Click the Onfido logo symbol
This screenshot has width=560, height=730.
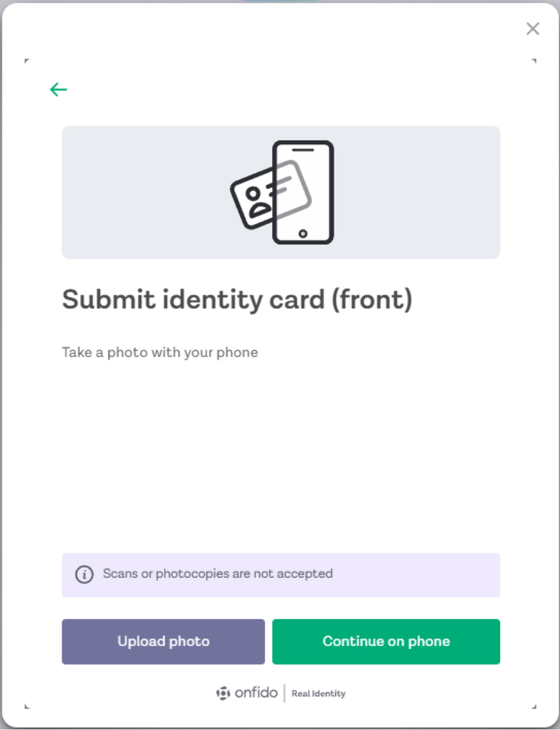point(223,693)
